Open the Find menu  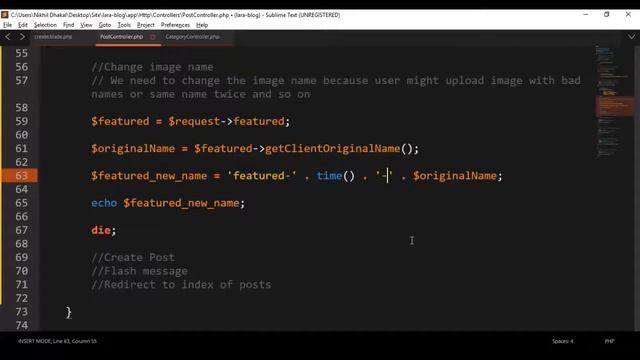[x=68, y=25]
